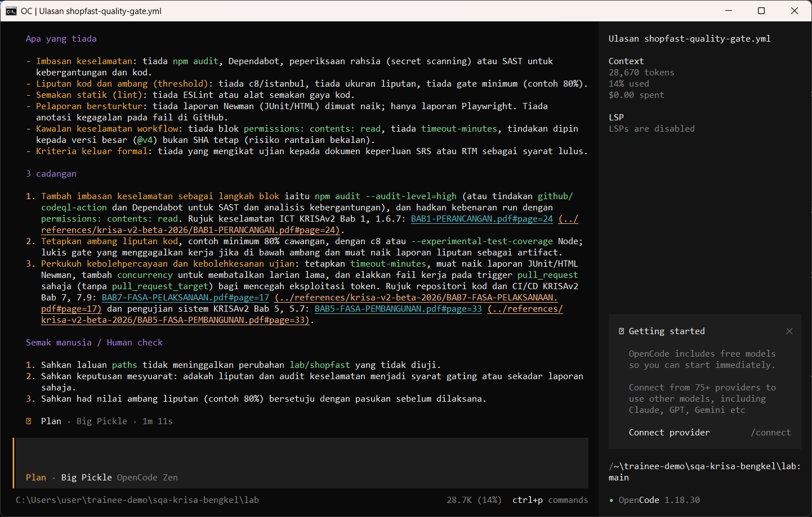
Task: Click the 28.7K (14%) token usage
Action: pos(474,500)
